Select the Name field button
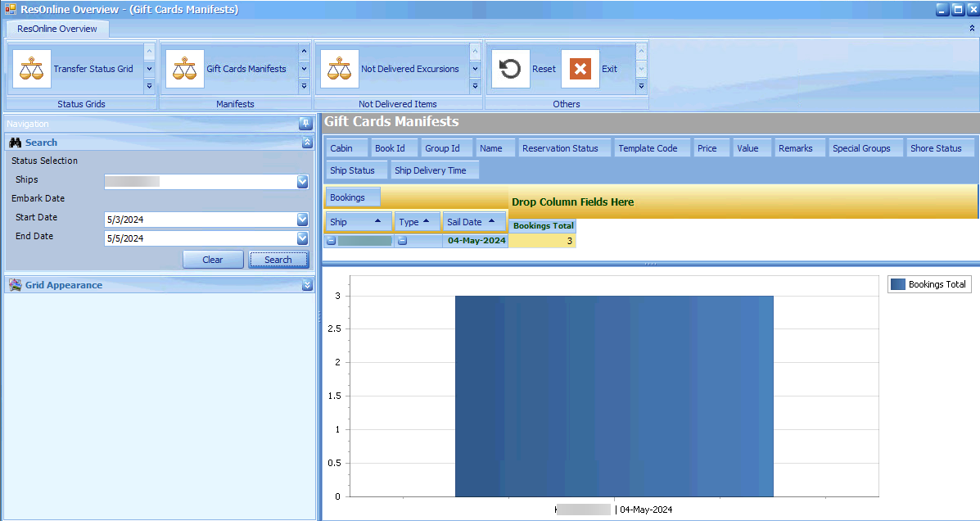980x521 pixels. coord(495,148)
